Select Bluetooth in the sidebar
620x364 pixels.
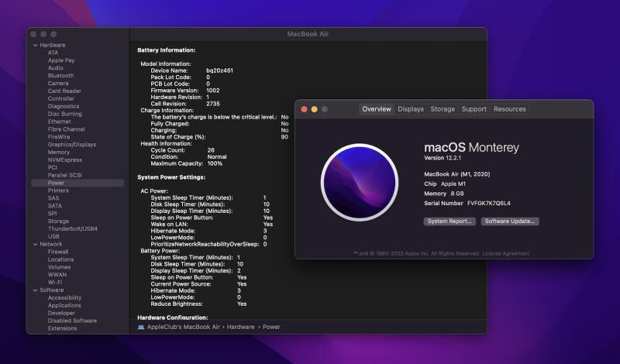(x=60, y=75)
